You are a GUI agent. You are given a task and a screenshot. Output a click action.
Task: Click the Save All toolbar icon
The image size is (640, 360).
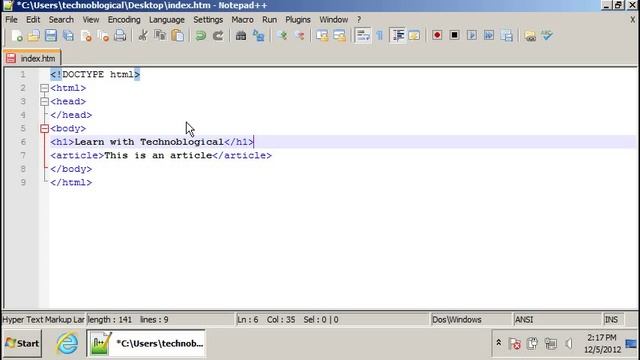click(x=69, y=36)
